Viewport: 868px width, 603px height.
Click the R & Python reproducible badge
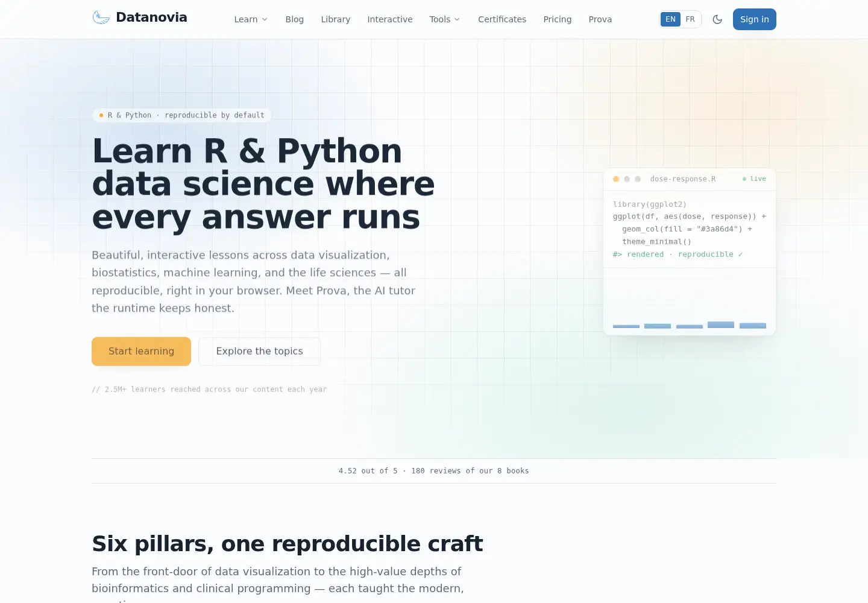(x=181, y=115)
